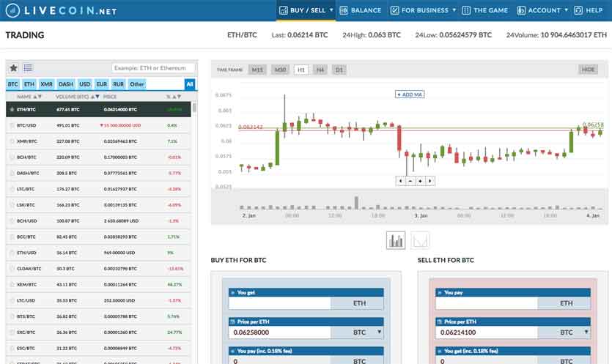
Task: Switch to depth chart view icon
Action: pos(421,240)
